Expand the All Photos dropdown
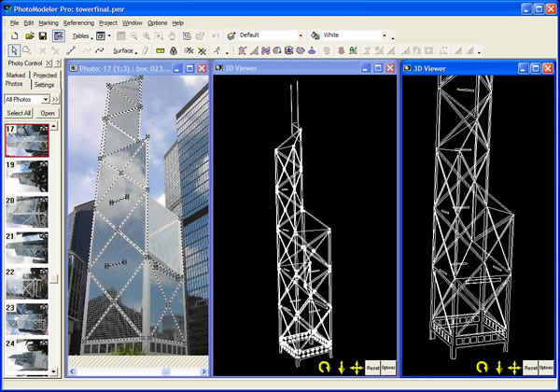560x392 pixels. point(45,99)
